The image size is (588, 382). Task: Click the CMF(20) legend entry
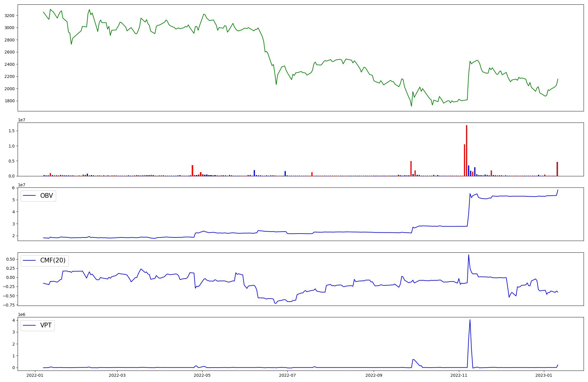[53, 261]
